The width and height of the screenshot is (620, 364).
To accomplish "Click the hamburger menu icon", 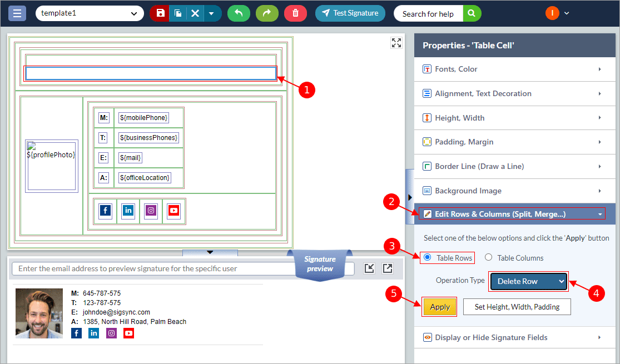I will [x=17, y=13].
